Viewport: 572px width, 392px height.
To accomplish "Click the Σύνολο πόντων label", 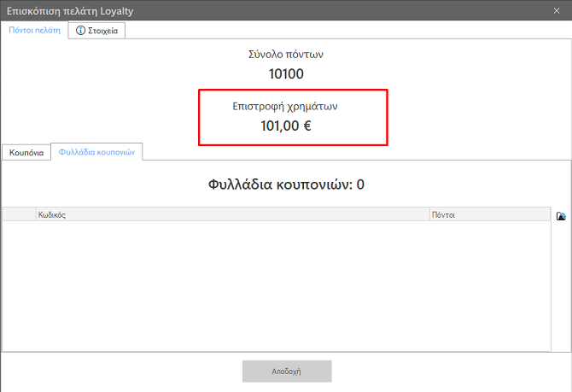I will pos(286,55).
